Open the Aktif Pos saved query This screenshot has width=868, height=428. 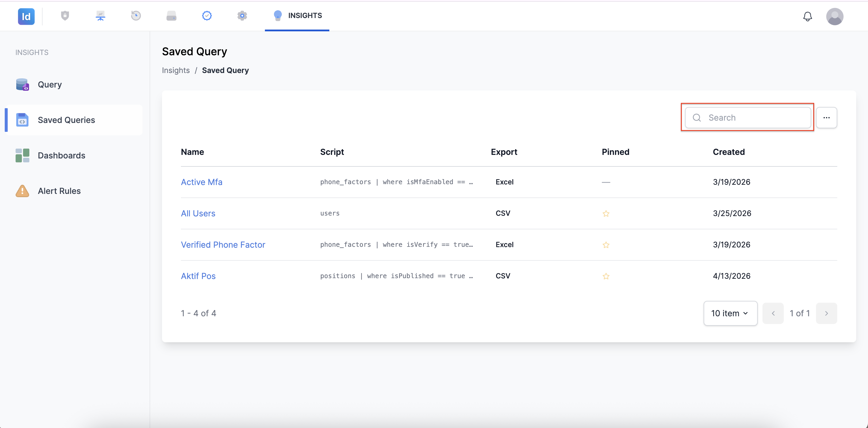tap(198, 276)
